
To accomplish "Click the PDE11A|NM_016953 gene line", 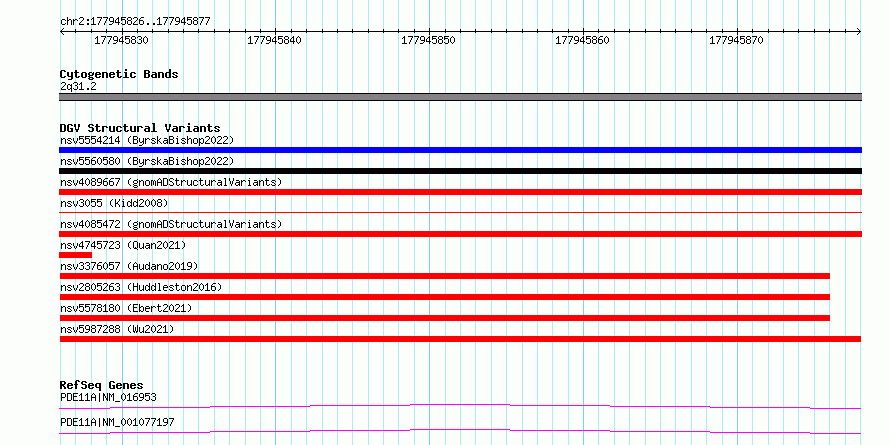I will pyautogui.click(x=460, y=406).
